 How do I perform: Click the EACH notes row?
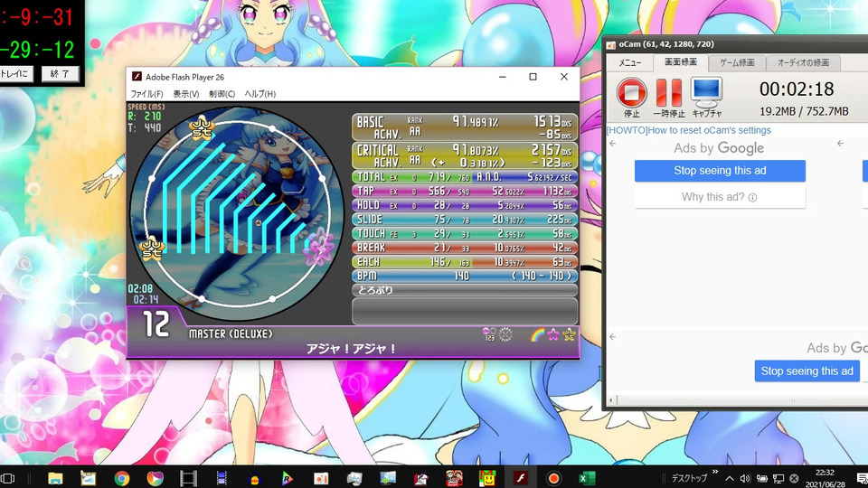coord(465,262)
